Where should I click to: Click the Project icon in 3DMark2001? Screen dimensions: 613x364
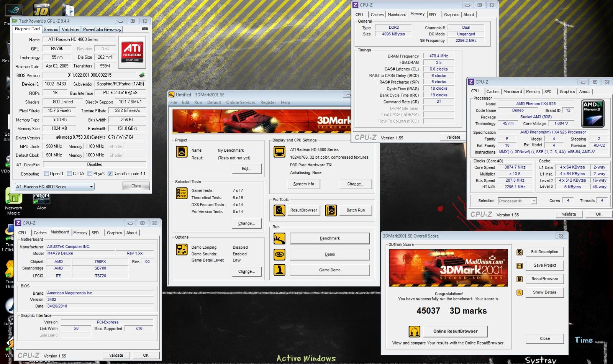point(182,152)
